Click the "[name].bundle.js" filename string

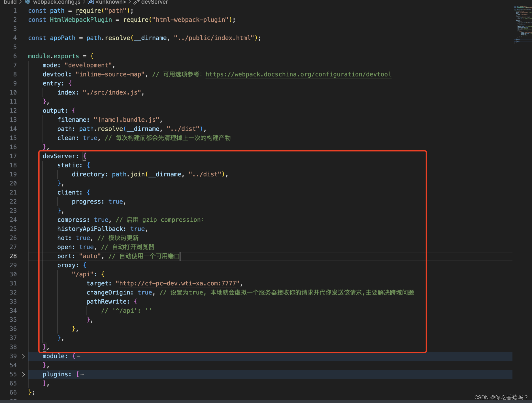pyautogui.click(x=126, y=120)
